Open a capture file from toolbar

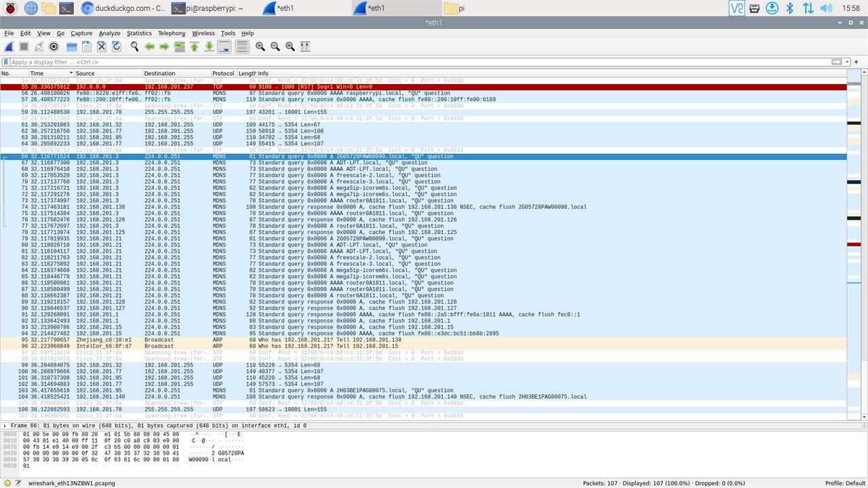point(71,47)
